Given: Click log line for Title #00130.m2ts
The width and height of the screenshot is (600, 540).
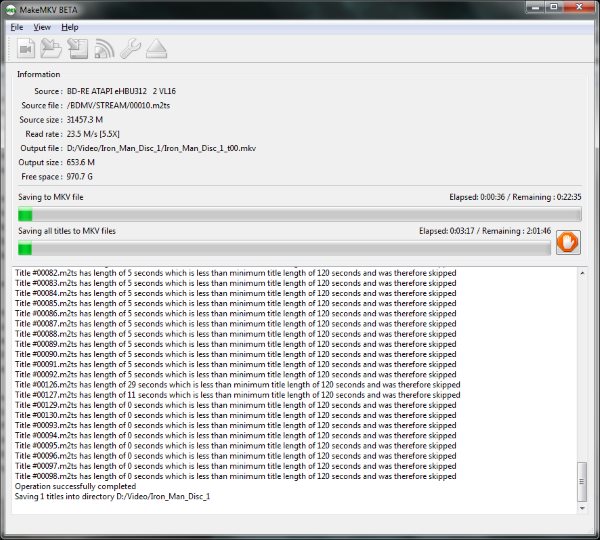Looking at the screenshot, I should pos(235,415).
